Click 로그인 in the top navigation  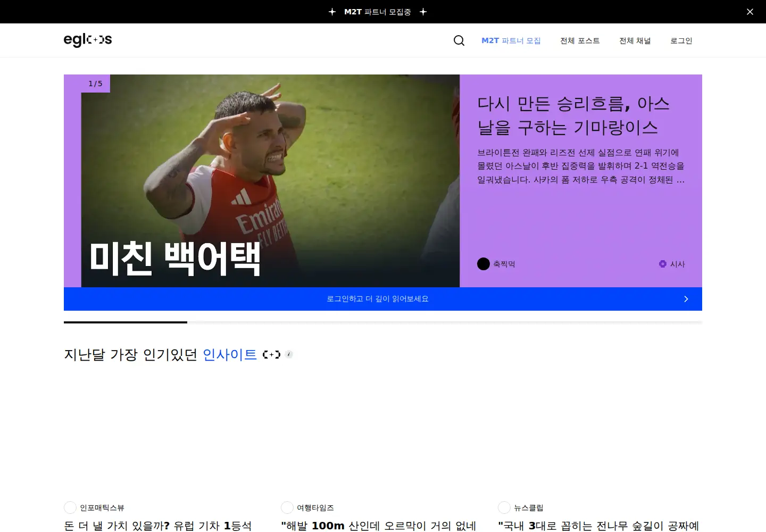pos(681,40)
